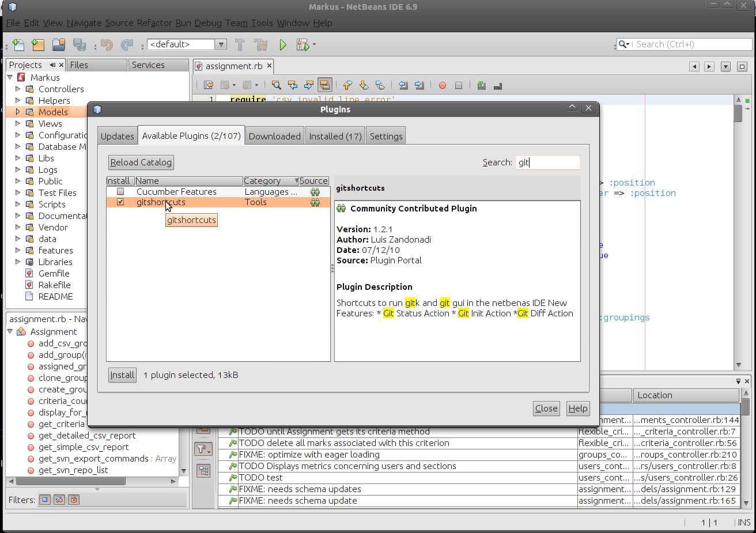This screenshot has height=533, width=756.
Task: Click the Save All toolbar icon
Action: click(80, 44)
